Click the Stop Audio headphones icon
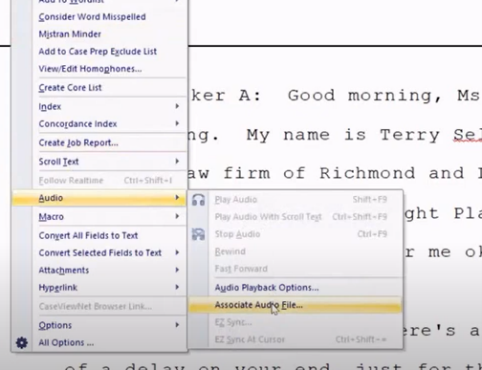The image size is (482, 370). coord(198,234)
